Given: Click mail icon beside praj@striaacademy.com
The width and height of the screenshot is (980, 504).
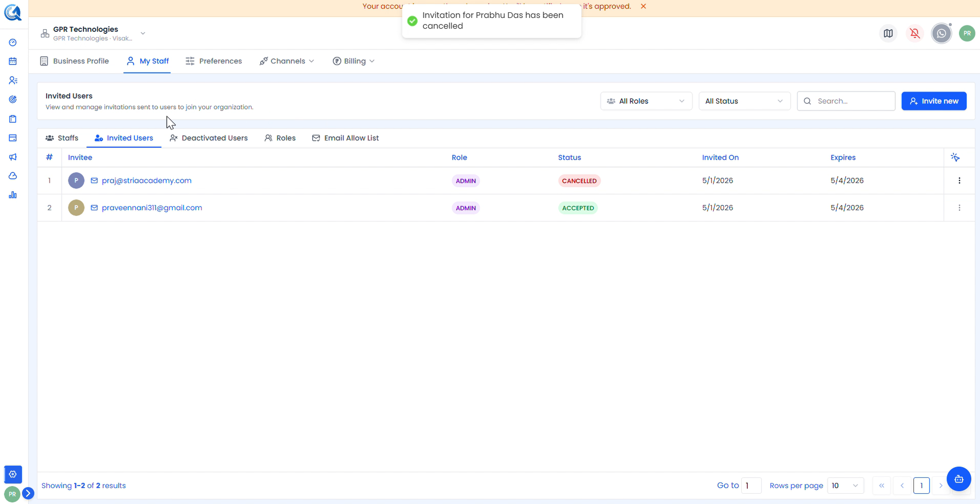Looking at the screenshot, I should pos(94,181).
